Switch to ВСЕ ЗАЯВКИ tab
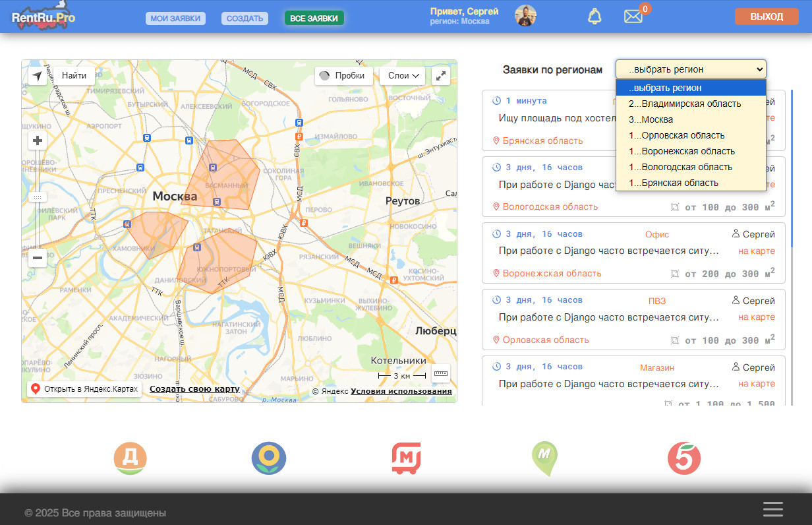This screenshot has height=525, width=812. (x=314, y=18)
